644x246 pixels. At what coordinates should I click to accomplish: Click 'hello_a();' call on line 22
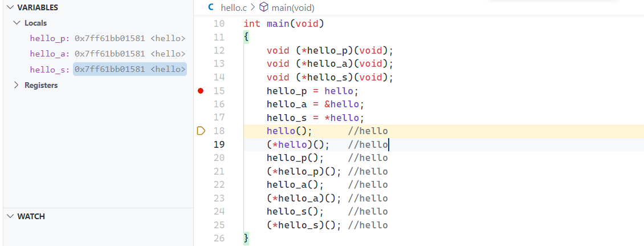coord(295,185)
